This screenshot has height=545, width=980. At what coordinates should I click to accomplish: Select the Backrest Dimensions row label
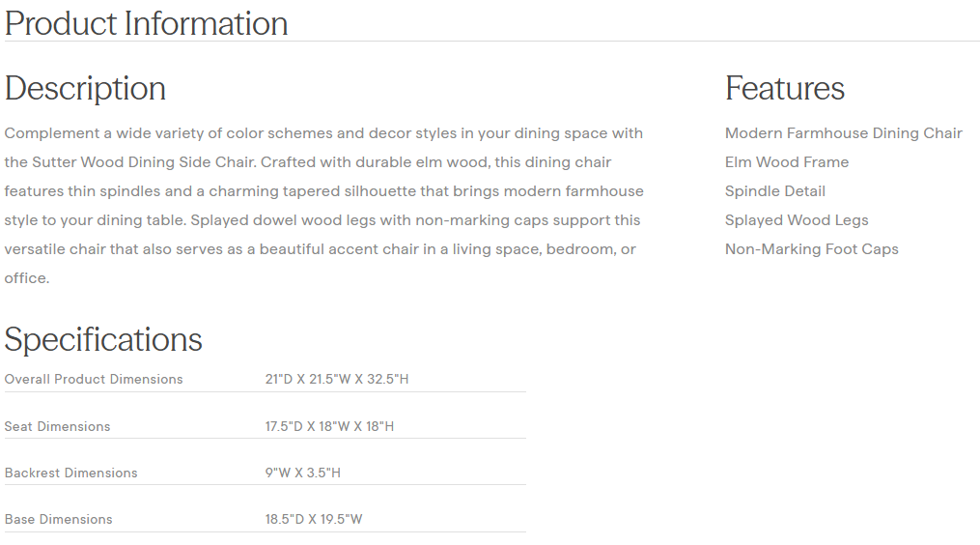pyautogui.click(x=70, y=473)
